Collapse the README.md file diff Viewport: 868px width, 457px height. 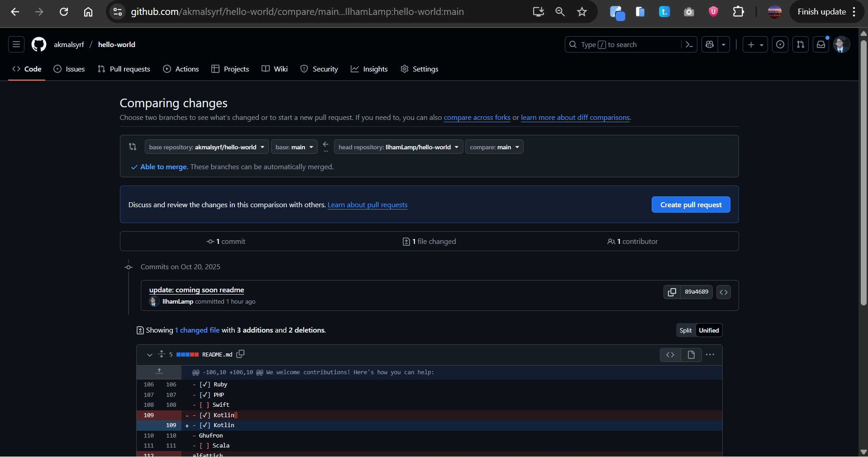[x=149, y=355]
